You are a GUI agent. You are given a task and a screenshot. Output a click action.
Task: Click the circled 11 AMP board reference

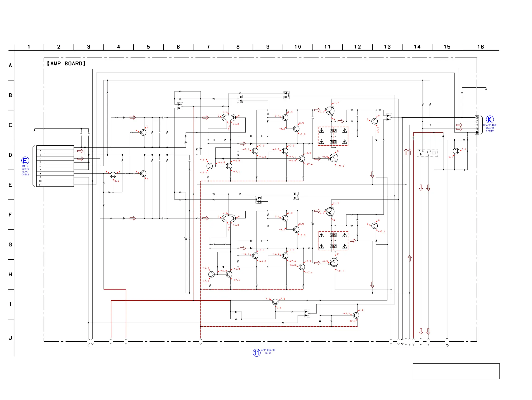pos(256,353)
